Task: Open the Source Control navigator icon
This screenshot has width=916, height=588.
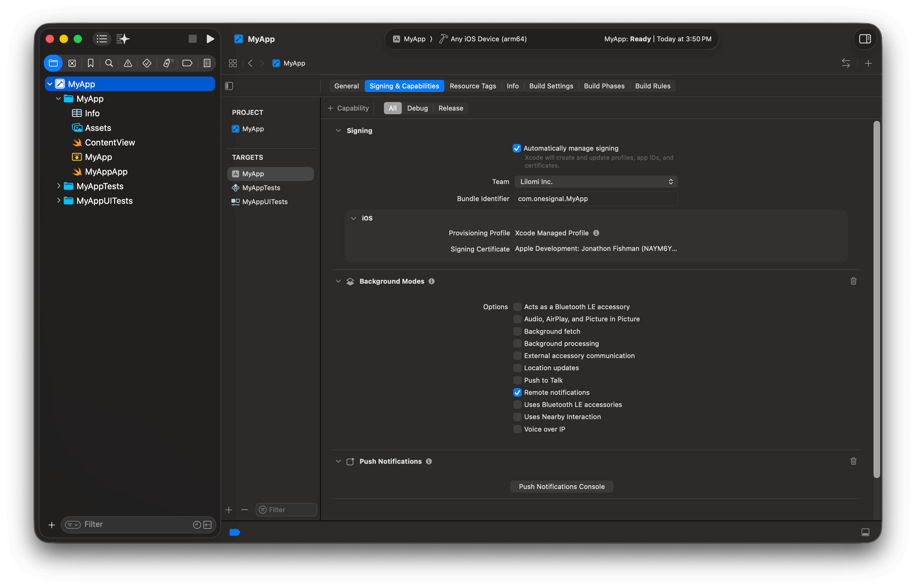Action: tap(72, 63)
